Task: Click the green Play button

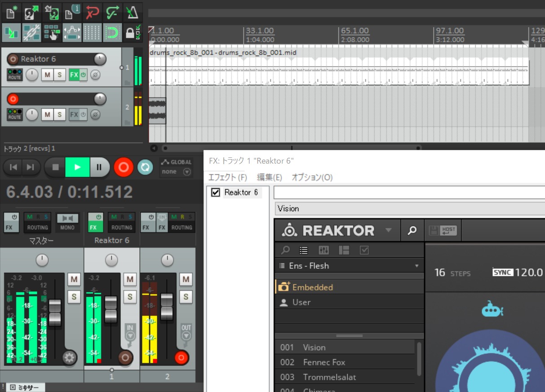Action: click(x=78, y=167)
